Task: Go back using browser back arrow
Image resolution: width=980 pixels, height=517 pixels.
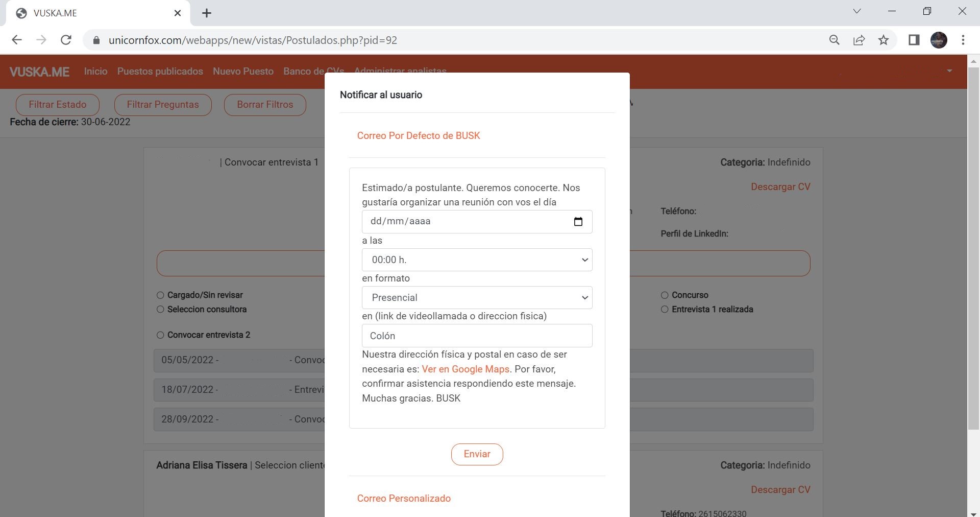Action: (17, 40)
